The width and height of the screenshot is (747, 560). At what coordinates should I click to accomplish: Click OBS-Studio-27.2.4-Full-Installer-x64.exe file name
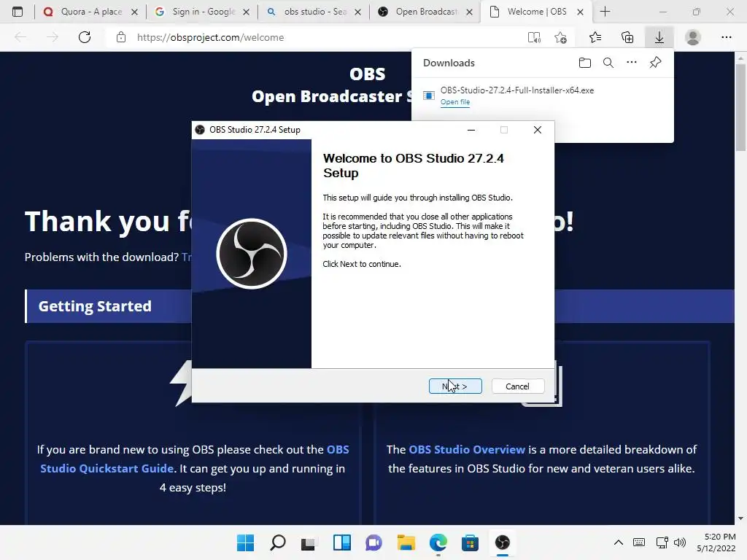(x=517, y=90)
